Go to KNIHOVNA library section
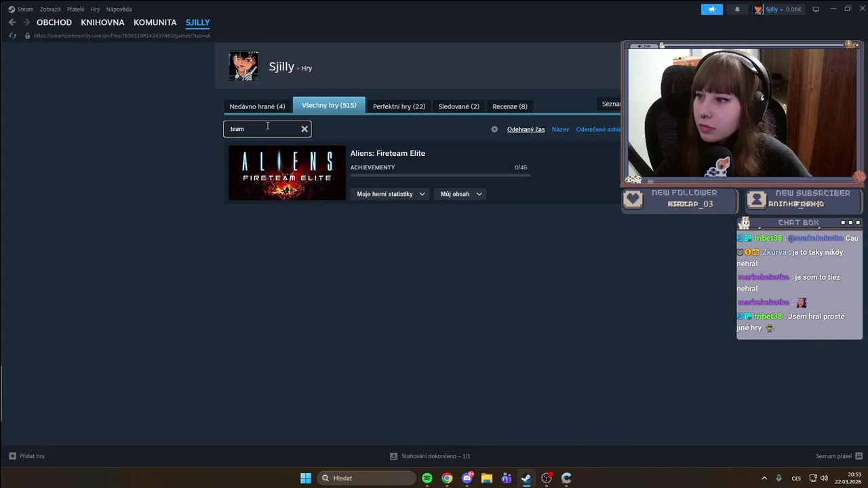This screenshot has height=488, width=868. pos(102,22)
